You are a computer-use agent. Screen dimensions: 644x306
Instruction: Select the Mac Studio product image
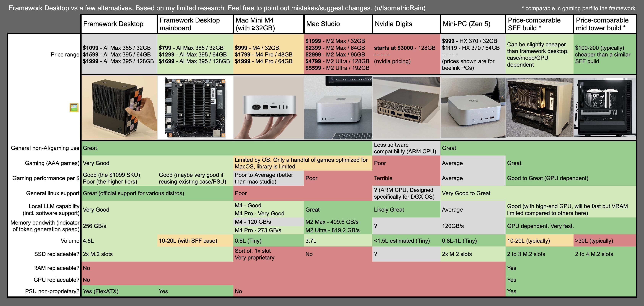(x=338, y=108)
